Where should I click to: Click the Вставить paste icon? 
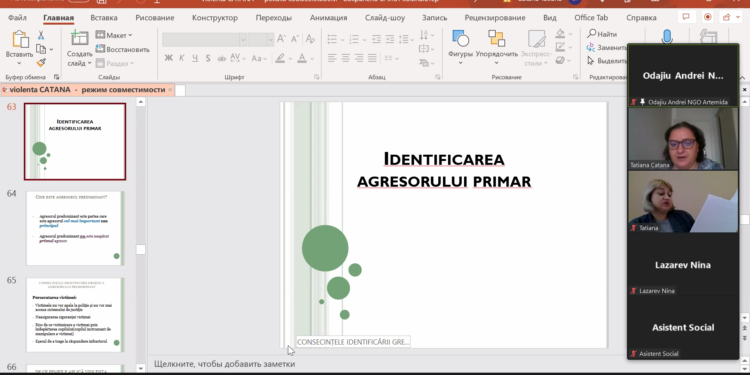(x=20, y=40)
